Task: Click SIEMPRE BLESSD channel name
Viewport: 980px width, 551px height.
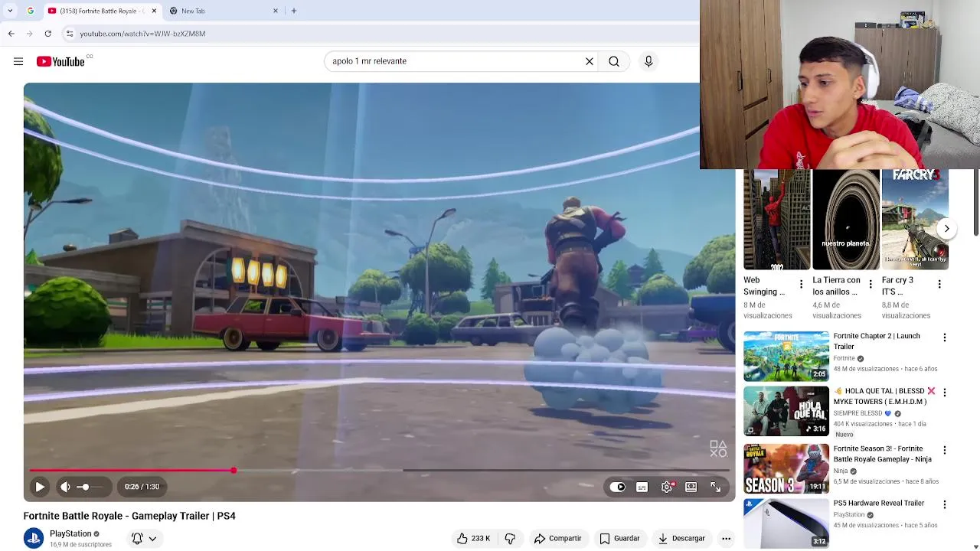Action: click(x=858, y=413)
